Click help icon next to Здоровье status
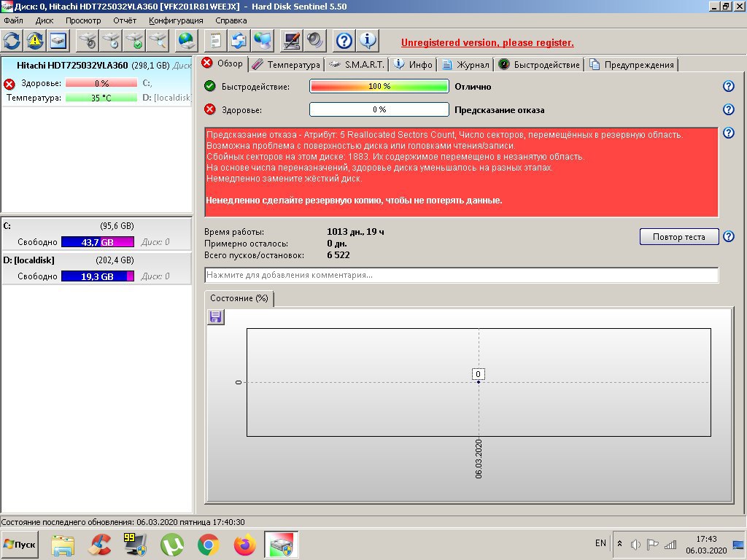This screenshot has height=560, width=747. [729, 109]
